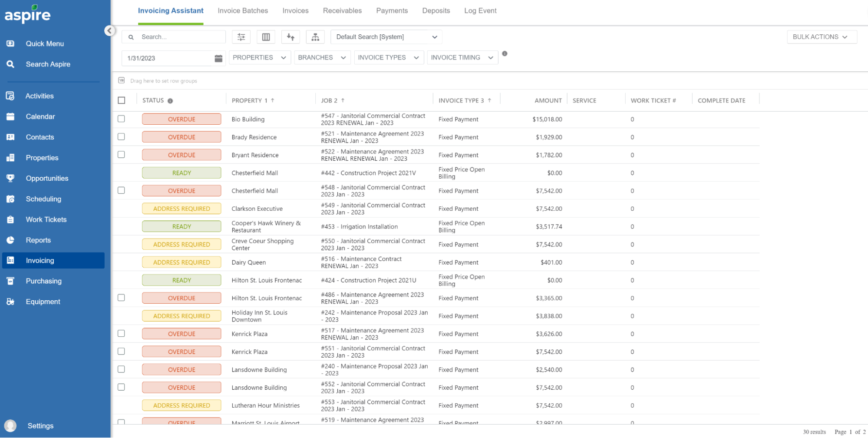868x438 pixels.
Task: Expand the BRANCHES filter dropdown
Action: 322,57
